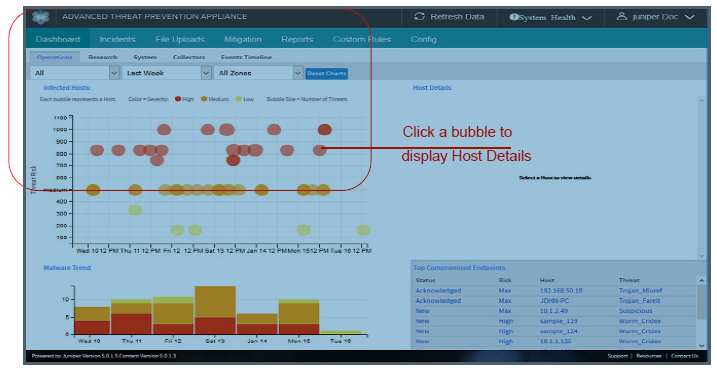Click the Medium severity orange legend dot
717x370 pixels.
click(204, 99)
